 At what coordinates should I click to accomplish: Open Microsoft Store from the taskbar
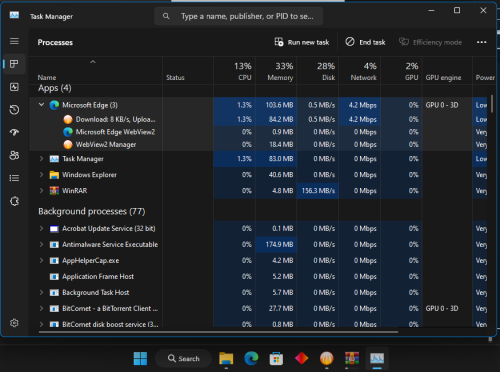(x=276, y=359)
